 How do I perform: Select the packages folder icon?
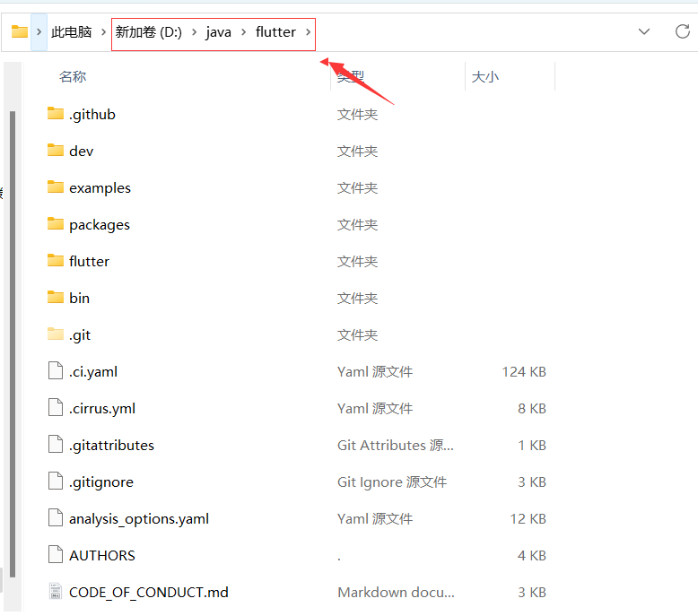pos(56,224)
